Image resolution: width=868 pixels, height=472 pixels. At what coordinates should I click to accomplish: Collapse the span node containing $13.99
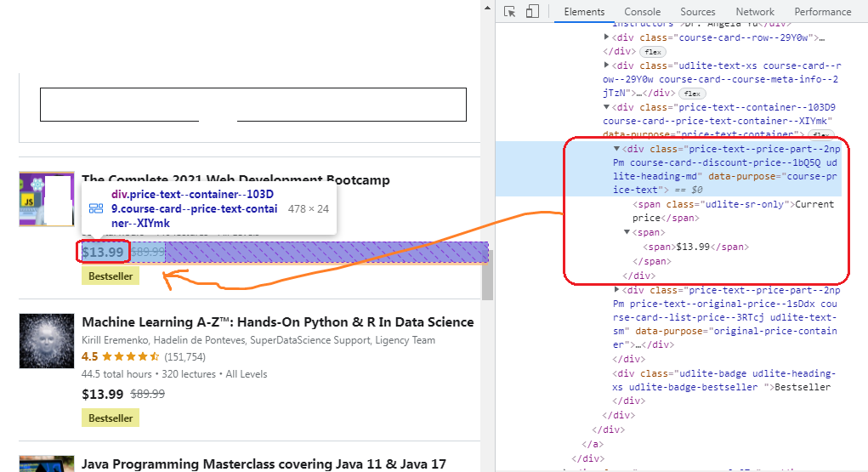coord(627,232)
